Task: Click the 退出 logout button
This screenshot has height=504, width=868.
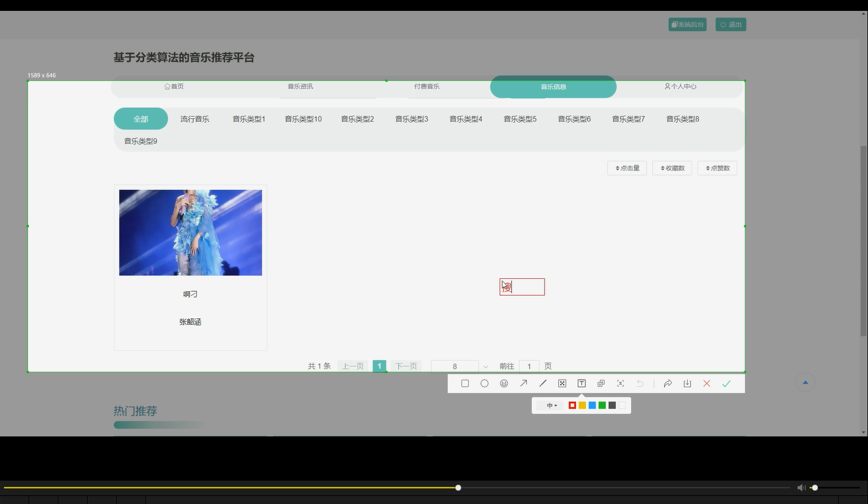Action: pyautogui.click(x=730, y=24)
